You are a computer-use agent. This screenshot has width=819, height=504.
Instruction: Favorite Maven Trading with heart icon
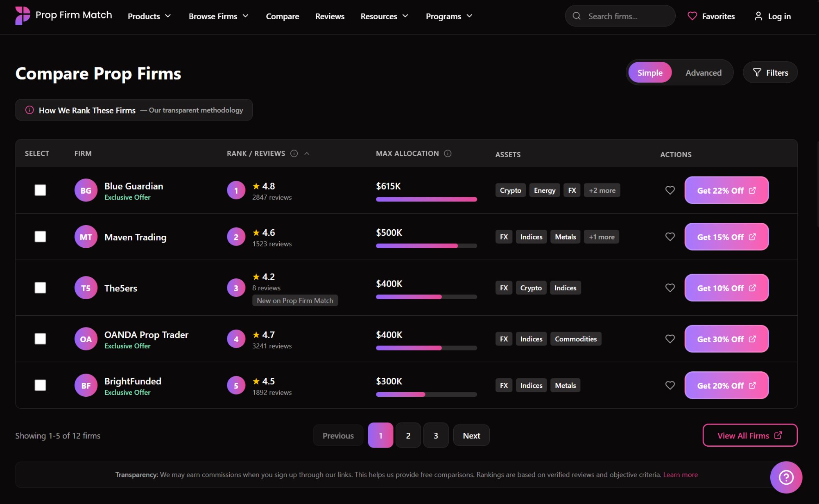670,237
